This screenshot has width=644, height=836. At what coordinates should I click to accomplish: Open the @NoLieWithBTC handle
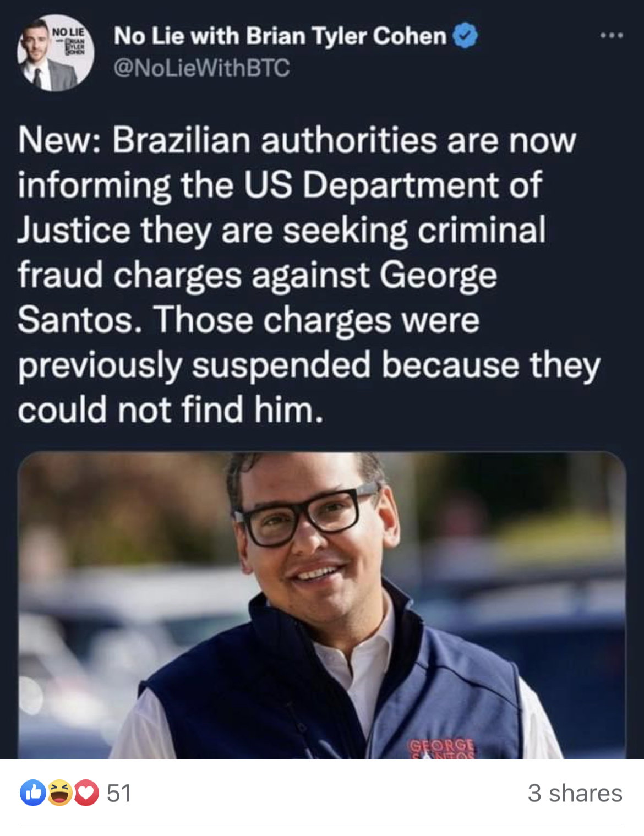click(201, 68)
